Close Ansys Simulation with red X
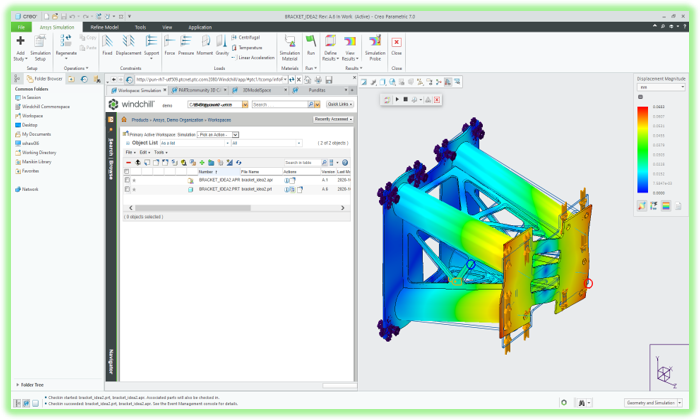The width and height of the screenshot is (700, 420). [x=396, y=42]
